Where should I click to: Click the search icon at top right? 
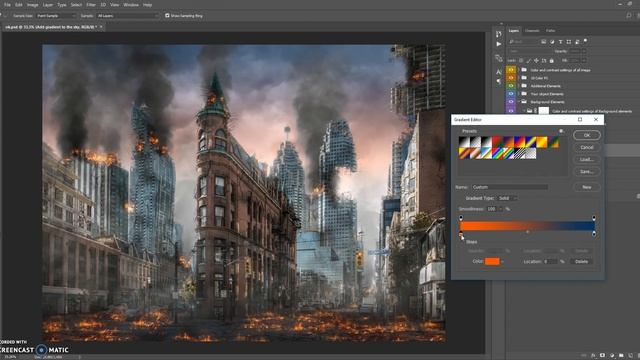(628, 16)
